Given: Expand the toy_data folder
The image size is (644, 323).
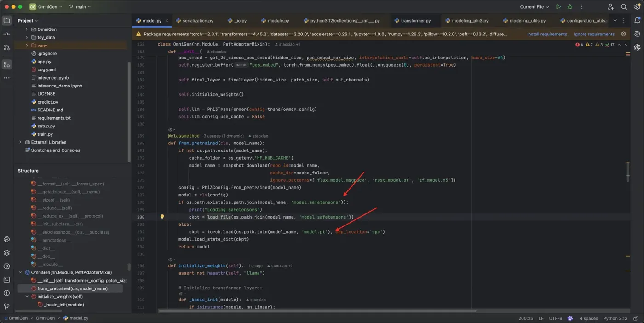Looking at the screenshot, I should tap(27, 37).
